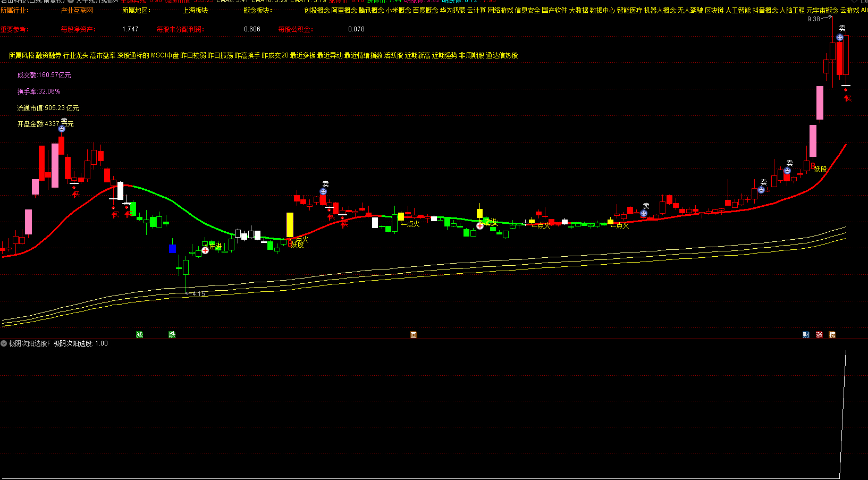The height and width of the screenshot is (480, 868).
Task: Click the tall yellow candle left of mid-chart 卖 label
Action: [x=290, y=225]
